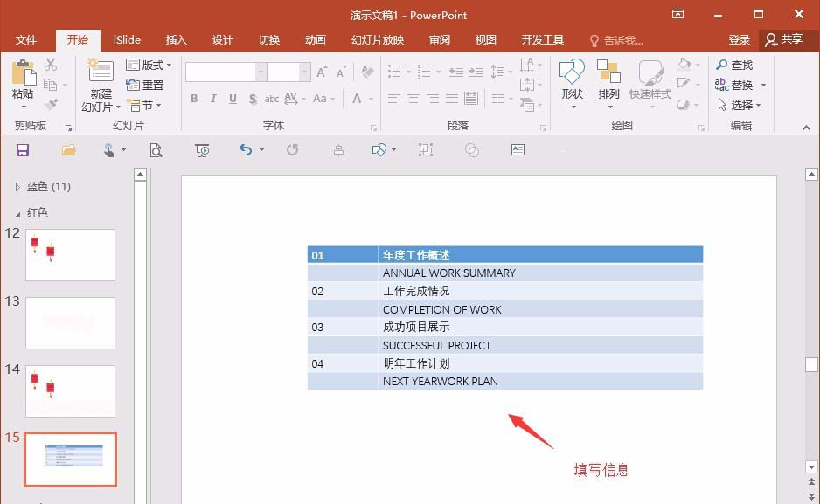Start slideshow from quick access toolbar icon
This screenshot has height=504, width=820.
pyautogui.click(x=202, y=150)
